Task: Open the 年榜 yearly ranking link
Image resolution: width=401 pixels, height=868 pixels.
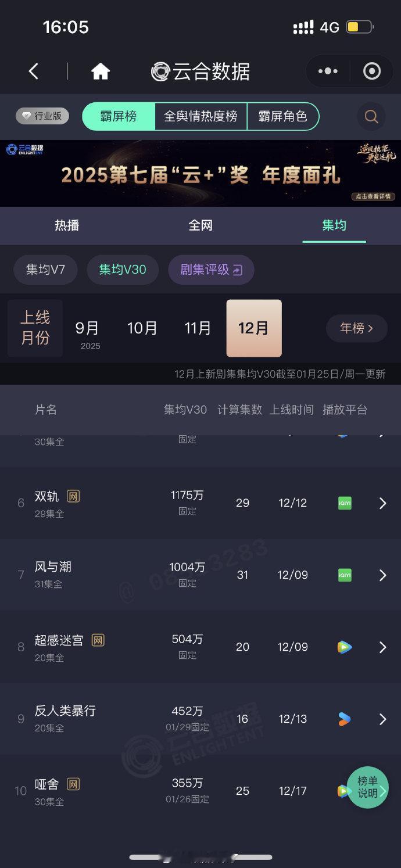Action: [x=356, y=328]
